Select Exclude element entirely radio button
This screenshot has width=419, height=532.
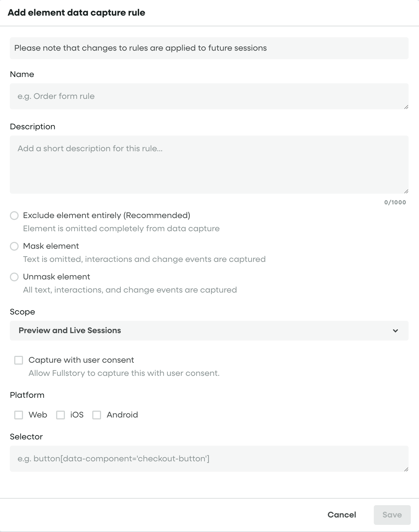[14, 216]
